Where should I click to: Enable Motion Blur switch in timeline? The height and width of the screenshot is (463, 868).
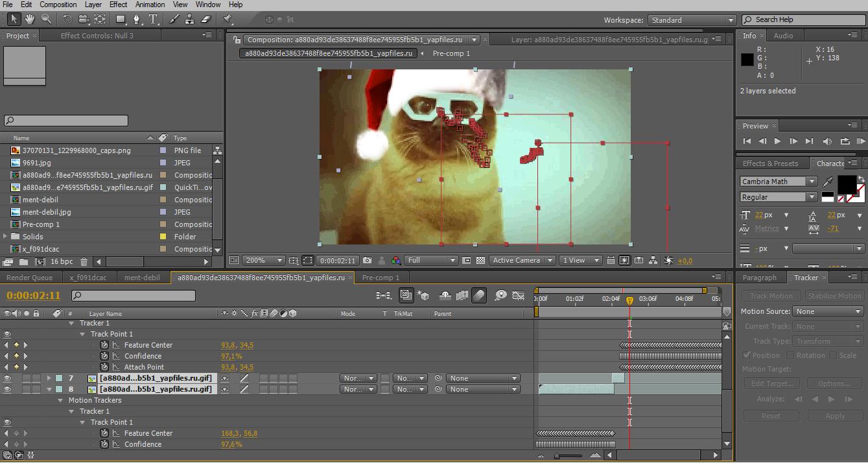coord(478,296)
